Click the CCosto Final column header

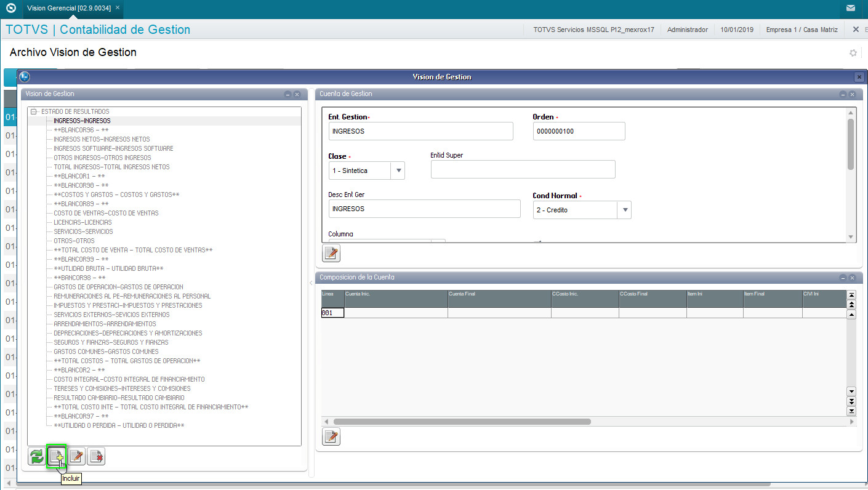coord(653,299)
